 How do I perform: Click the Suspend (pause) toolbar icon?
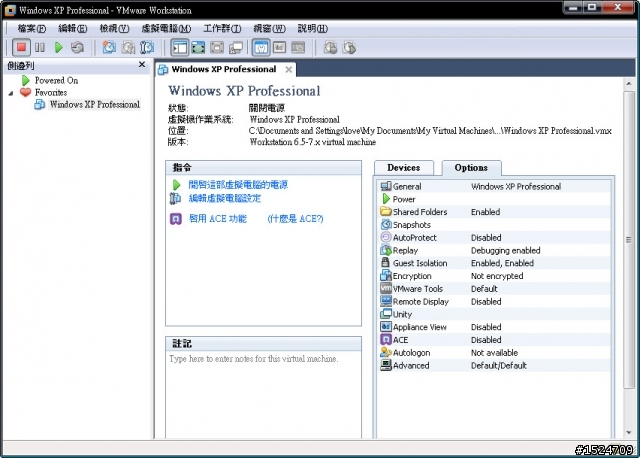40,48
